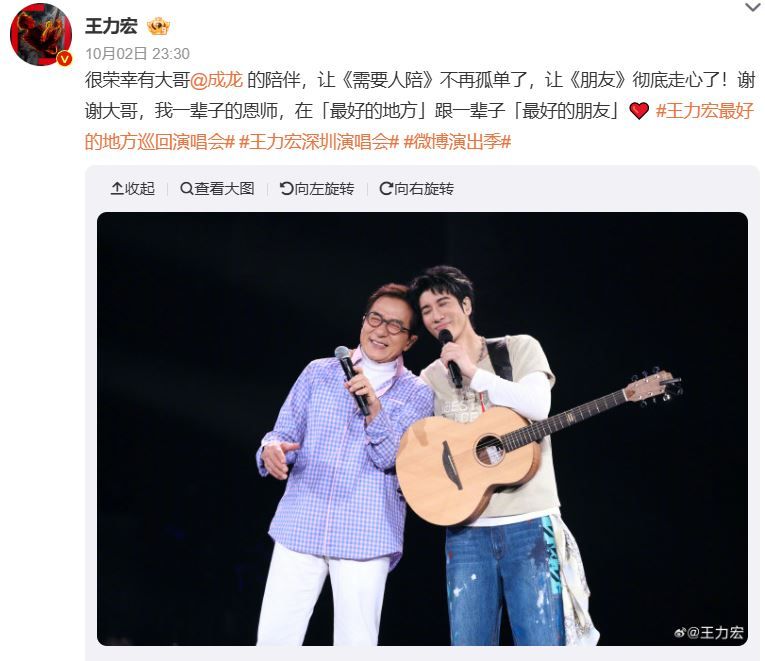
Task: Click the clockwise rotate arrow icon
Action: tap(386, 188)
